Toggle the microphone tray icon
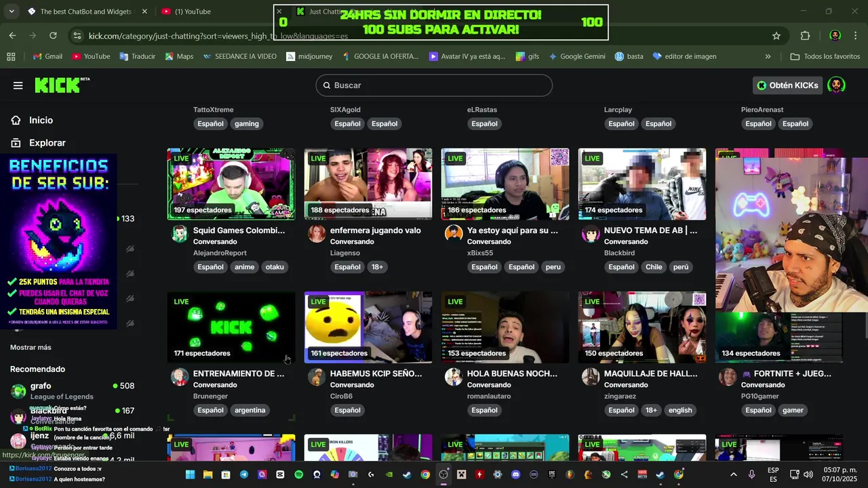The image size is (868, 488). click(x=751, y=474)
